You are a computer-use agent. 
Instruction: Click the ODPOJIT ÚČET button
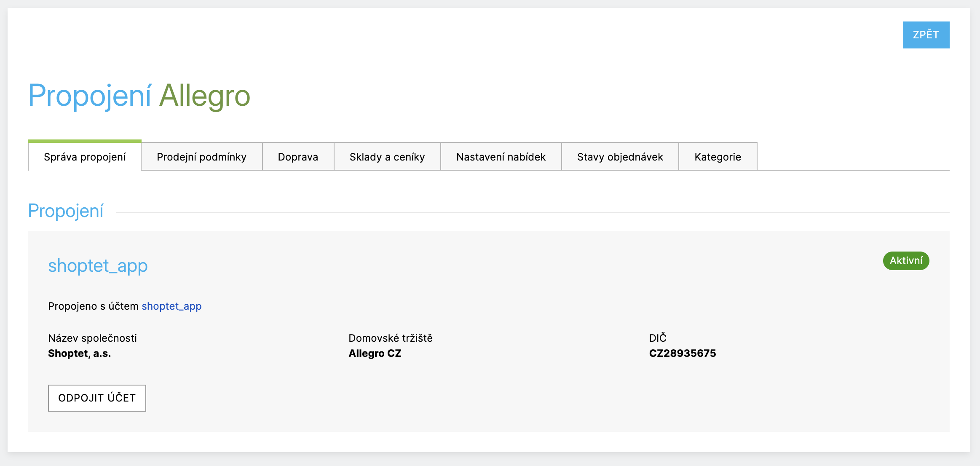pos(97,398)
